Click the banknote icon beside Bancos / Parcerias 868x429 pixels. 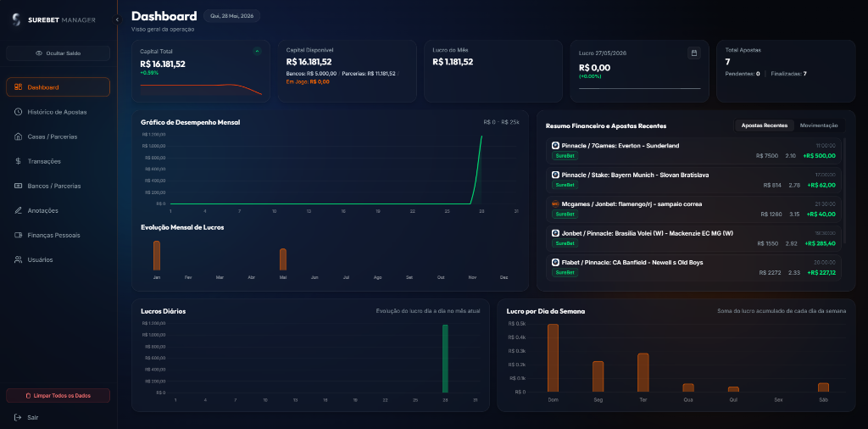[x=19, y=186]
